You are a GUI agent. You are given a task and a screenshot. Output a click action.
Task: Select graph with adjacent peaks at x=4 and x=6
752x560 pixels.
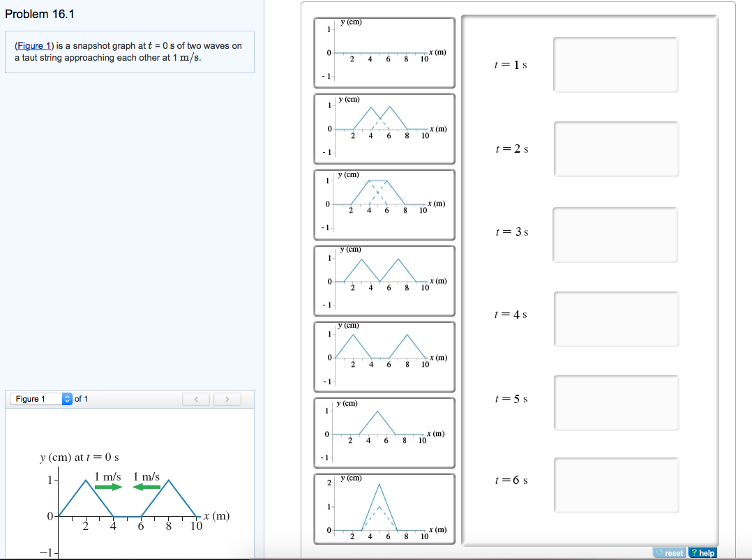384,129
